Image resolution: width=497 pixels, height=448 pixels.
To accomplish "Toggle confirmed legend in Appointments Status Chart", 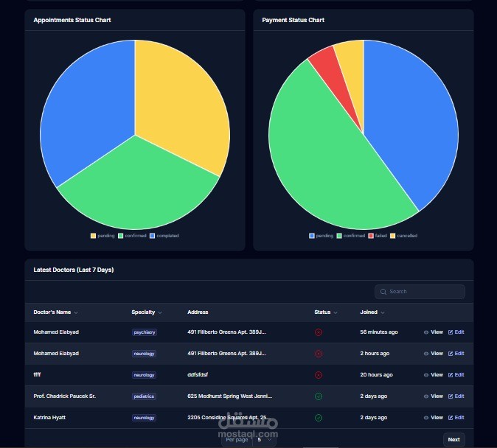I will (132, 236).
